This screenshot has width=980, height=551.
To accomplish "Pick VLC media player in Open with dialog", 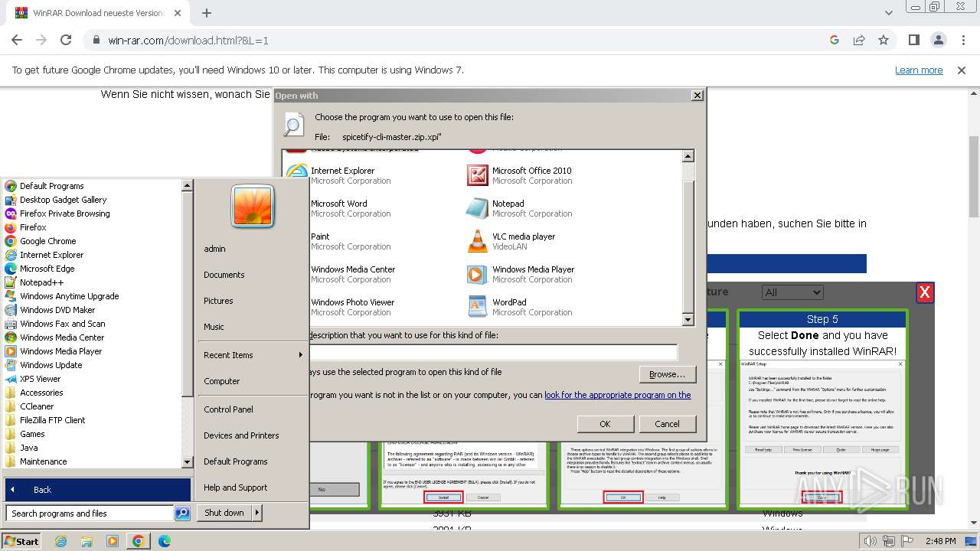I will point(511,241).
